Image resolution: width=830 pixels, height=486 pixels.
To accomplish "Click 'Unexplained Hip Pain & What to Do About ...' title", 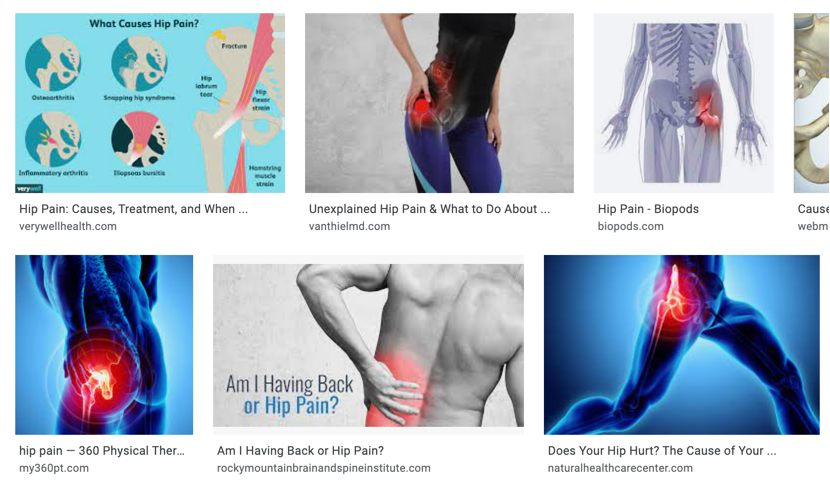I will coord(429,209).
